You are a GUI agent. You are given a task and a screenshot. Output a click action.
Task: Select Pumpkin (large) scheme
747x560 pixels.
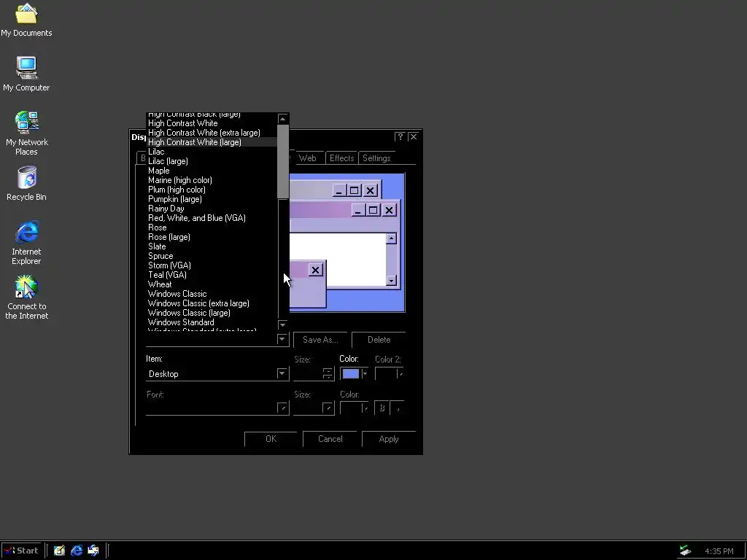click(x=212, y=199)
